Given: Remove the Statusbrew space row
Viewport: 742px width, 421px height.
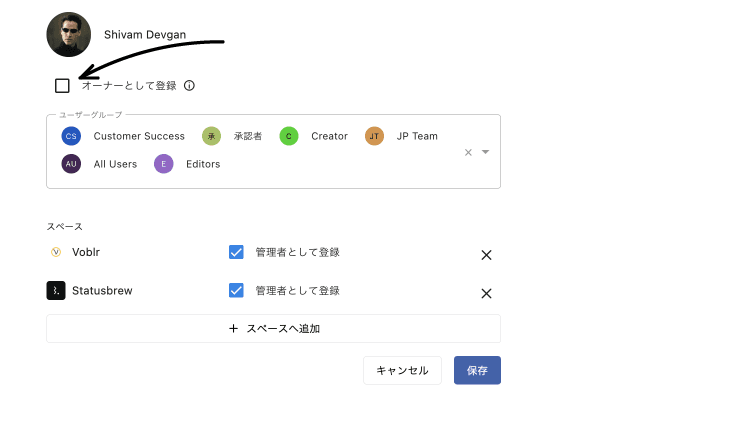Looking at the screenshot, I should pos(486,294).
